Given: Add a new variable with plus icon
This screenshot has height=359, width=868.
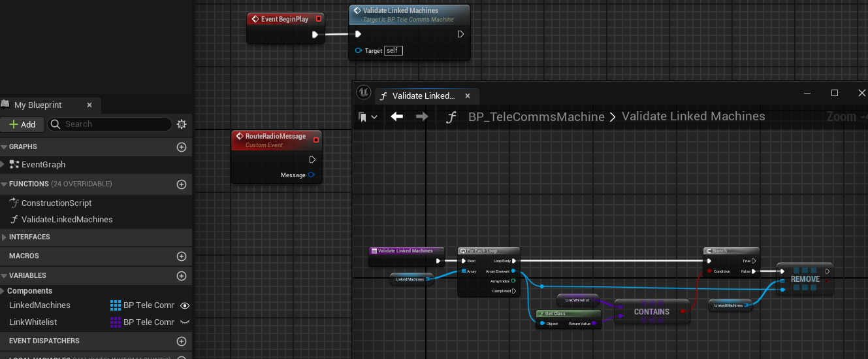Looking at the screenshot, I should [x=182, y=276].
